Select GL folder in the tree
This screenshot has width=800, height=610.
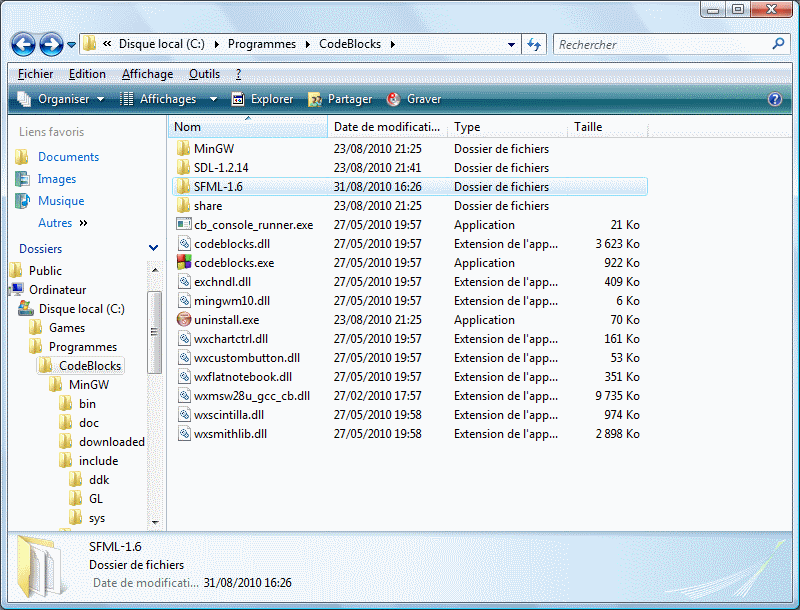(x=95, y=499)
